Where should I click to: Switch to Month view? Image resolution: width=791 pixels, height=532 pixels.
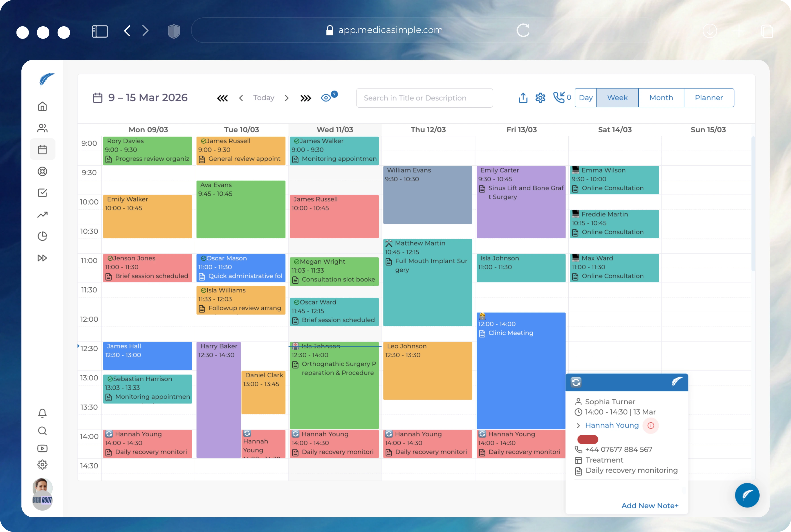point(661,98)
